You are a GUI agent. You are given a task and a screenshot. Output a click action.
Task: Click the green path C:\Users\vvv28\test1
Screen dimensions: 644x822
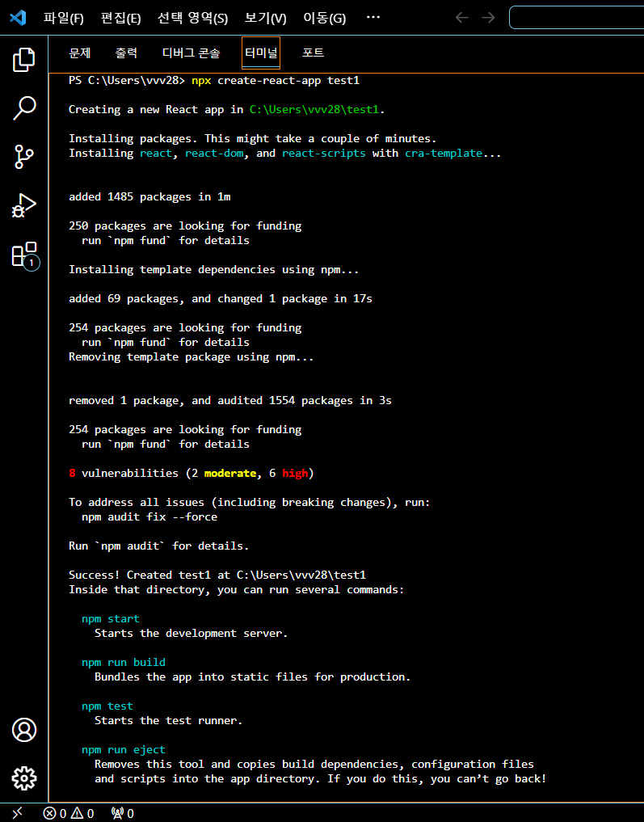click(314, 109)
